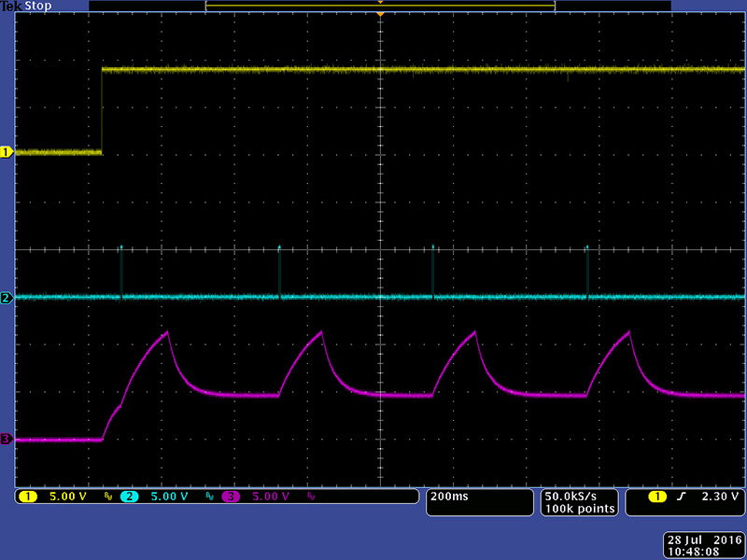Click the 50.0kS/s sample rate readout
747x560 pixels.
click(579, 497)
